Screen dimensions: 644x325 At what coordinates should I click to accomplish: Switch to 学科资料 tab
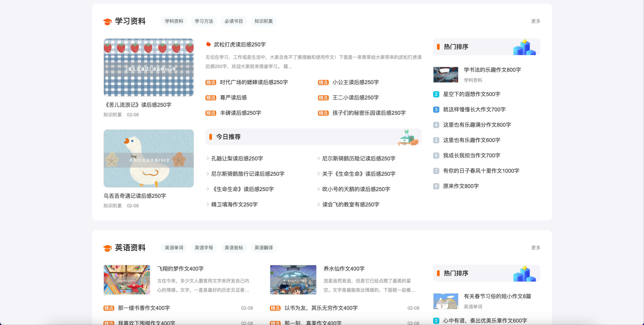pyautogui.click(x=174, y=21)
